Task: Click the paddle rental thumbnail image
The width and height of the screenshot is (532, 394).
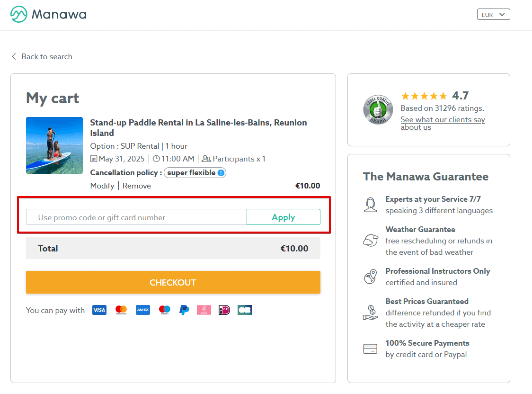Action: [x=54, y=145]
